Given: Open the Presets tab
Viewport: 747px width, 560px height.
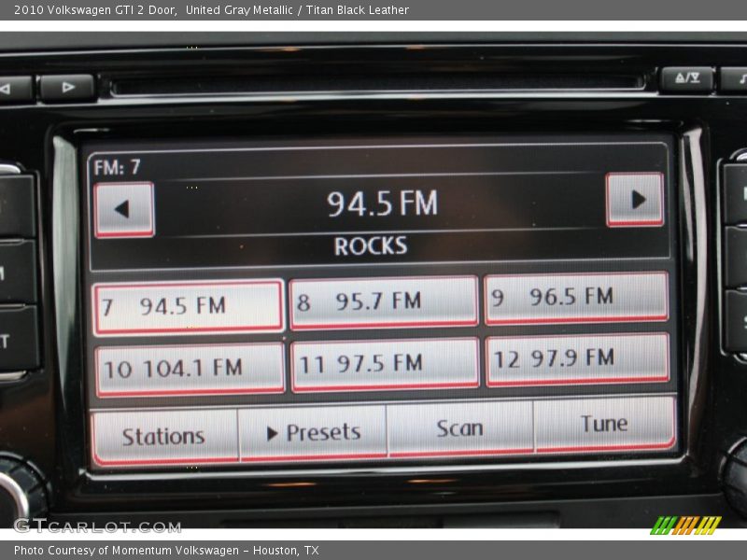Looking at the screenshot, I should tap(313, 433).
